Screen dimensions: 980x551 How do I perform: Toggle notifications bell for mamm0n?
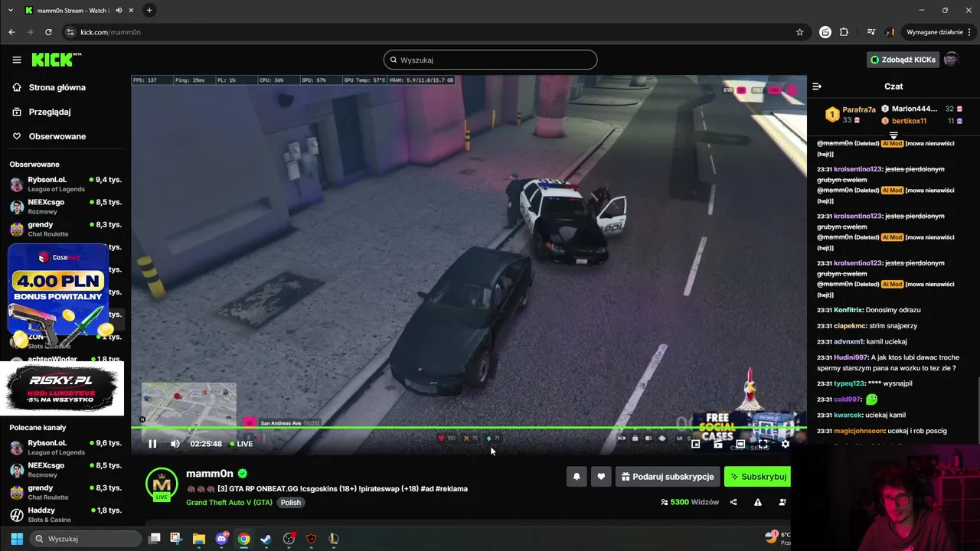[577, 477]
